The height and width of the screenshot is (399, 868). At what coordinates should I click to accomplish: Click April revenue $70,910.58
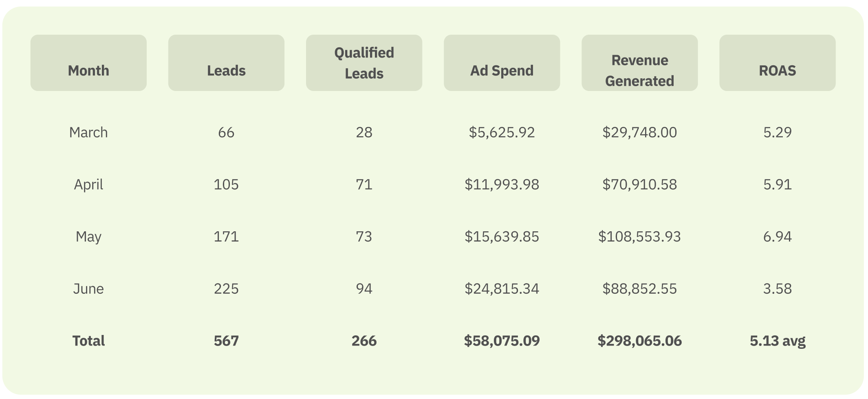click(x=639, y=185)
